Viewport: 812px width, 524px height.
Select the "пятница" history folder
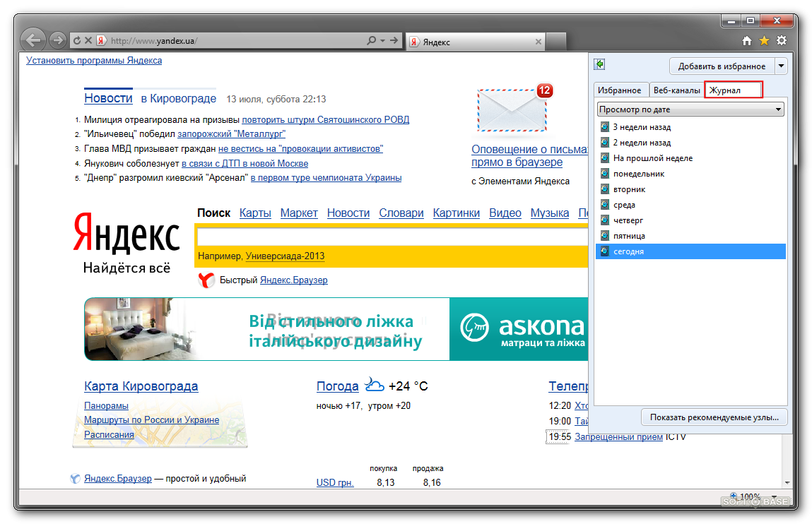click(x=628, y=236)
